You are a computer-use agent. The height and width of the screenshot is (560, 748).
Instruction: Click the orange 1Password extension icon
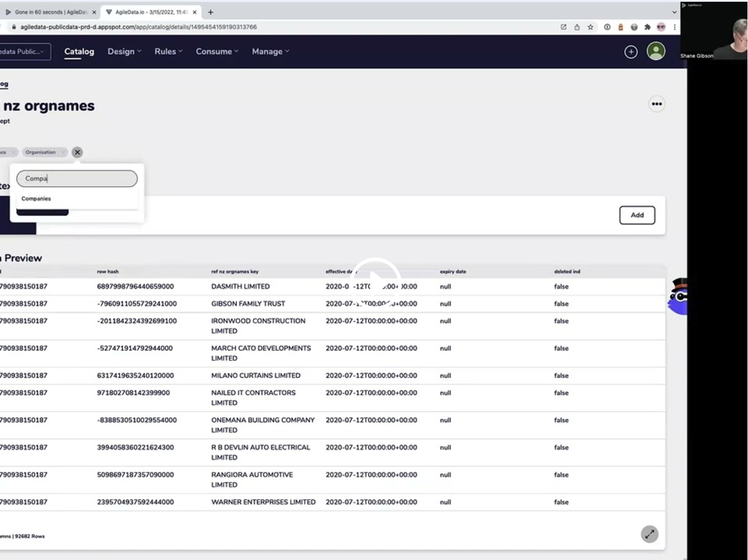tap(620, 27)
